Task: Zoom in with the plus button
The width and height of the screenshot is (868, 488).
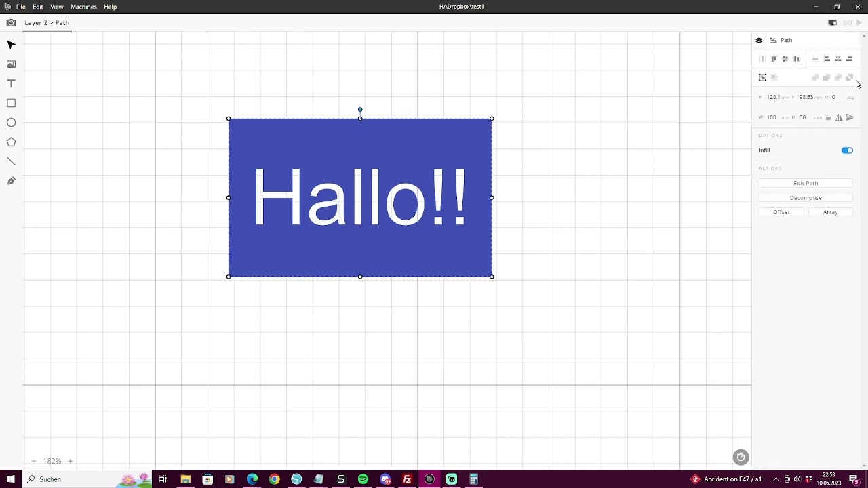Action: [x=70, y=461]
